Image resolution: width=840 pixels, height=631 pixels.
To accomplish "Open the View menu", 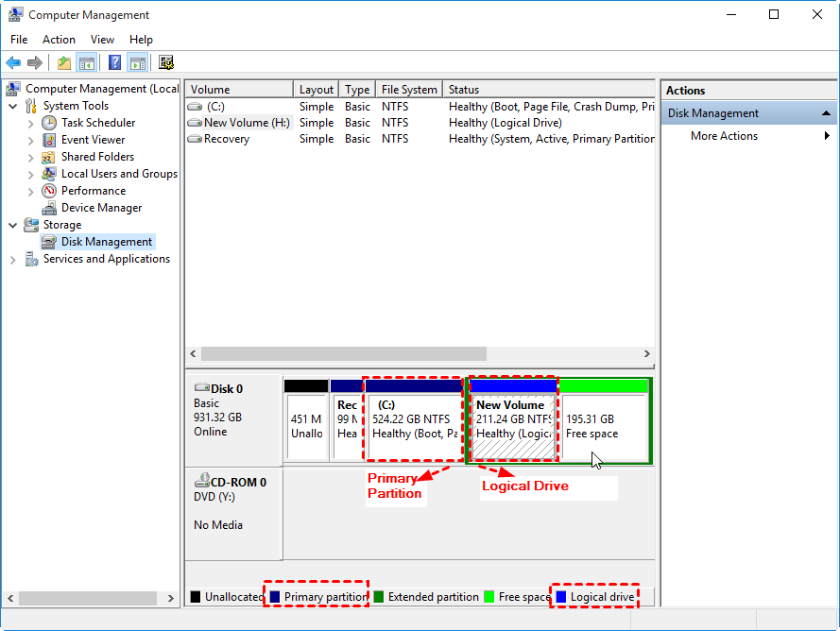I will pos(102,40).
